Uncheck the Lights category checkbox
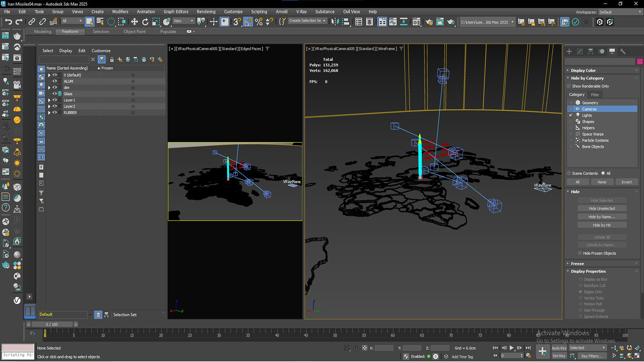Screen dimensions: 644x362 (x=571, y=115)
